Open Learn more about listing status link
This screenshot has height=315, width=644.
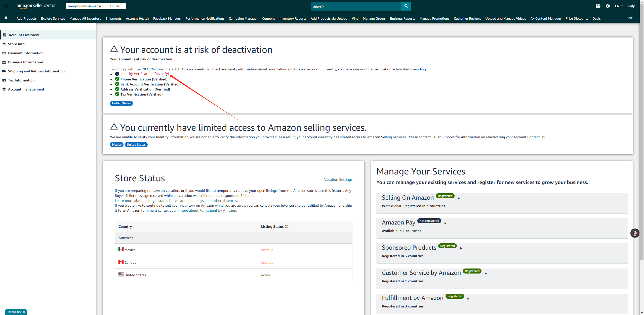[x=176, y=201]
